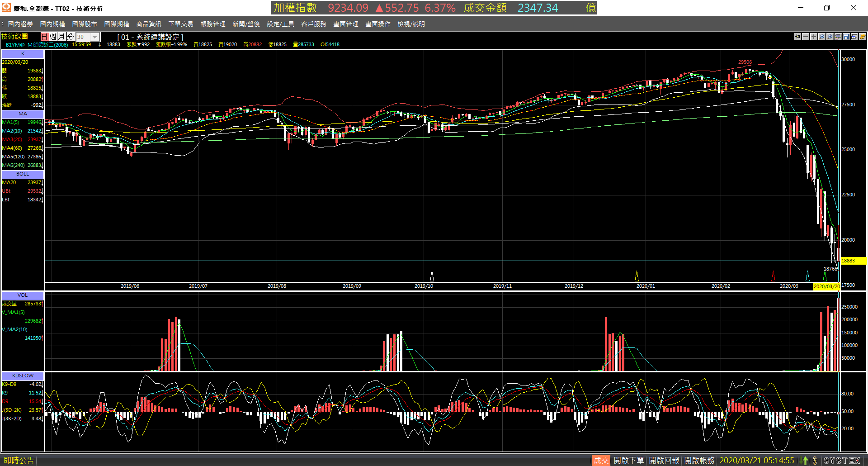The width and height of the screenshot is (868, 466).
Task: Click the MA2(10) indicator value row
Action: point(23,131)
